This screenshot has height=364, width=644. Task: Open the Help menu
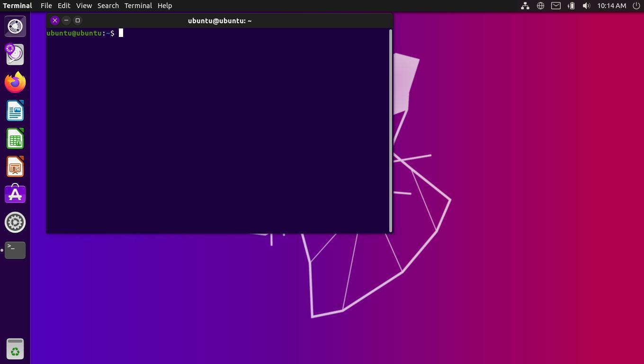pos(165,6)
